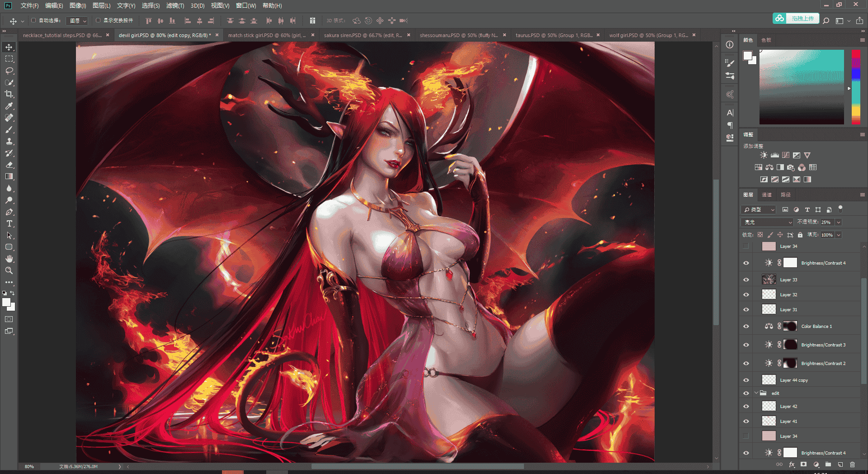Hide the Color Balance 1 layer
This screenshot has height=474, width=868.
(x=746, y=326)
